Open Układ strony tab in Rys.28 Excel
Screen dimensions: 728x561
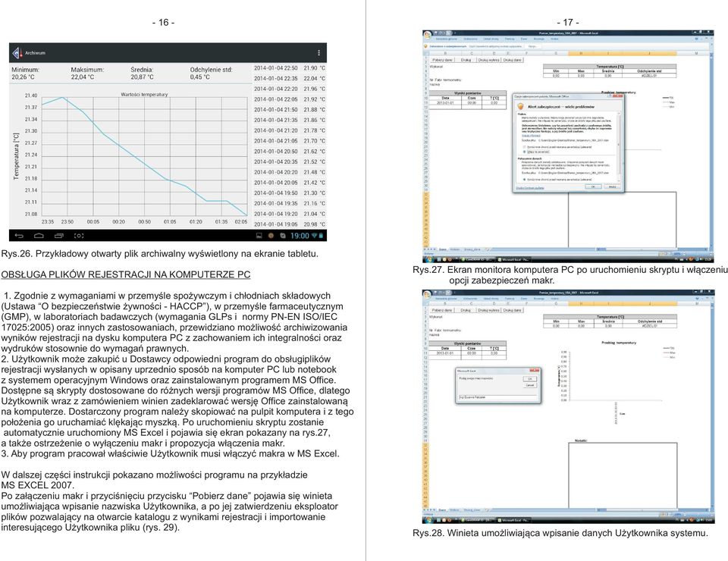(491, 299)
